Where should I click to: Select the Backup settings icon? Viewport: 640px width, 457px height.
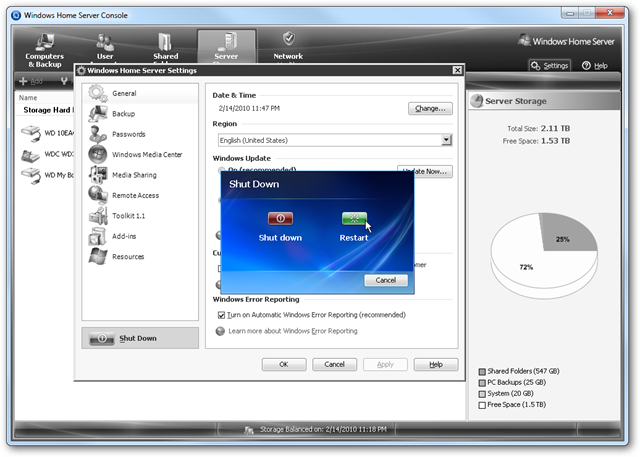[x=98, y=114]
